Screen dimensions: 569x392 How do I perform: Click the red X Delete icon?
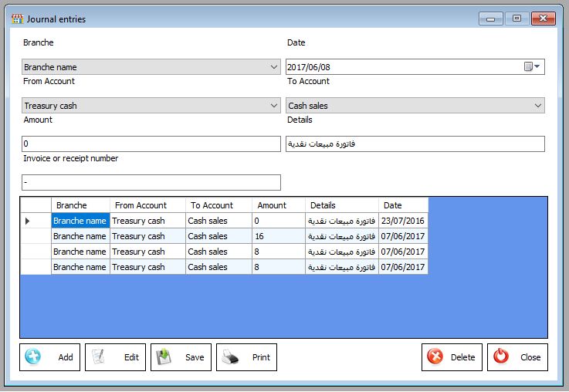click(x=435, y=357)
